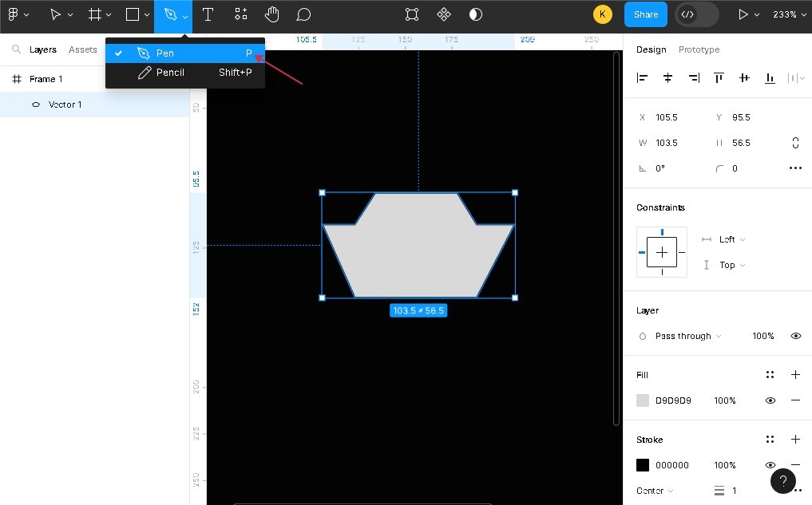Select the Text tool
The image size is (812, 505).
click(208, 14)
